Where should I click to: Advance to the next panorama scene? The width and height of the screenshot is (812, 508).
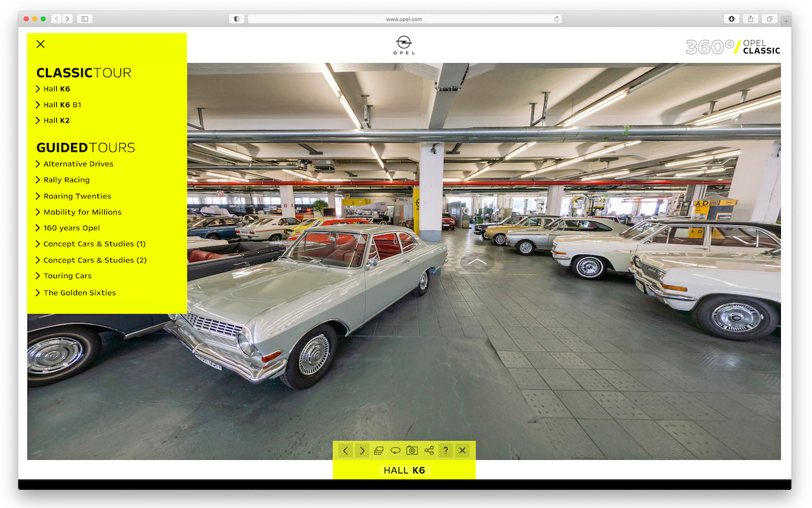pos(362,450)
